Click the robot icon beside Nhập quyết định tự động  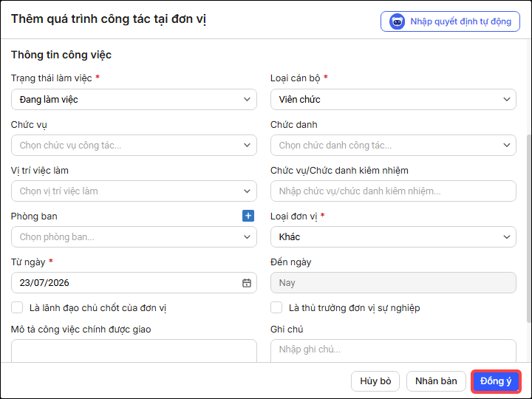397,21
